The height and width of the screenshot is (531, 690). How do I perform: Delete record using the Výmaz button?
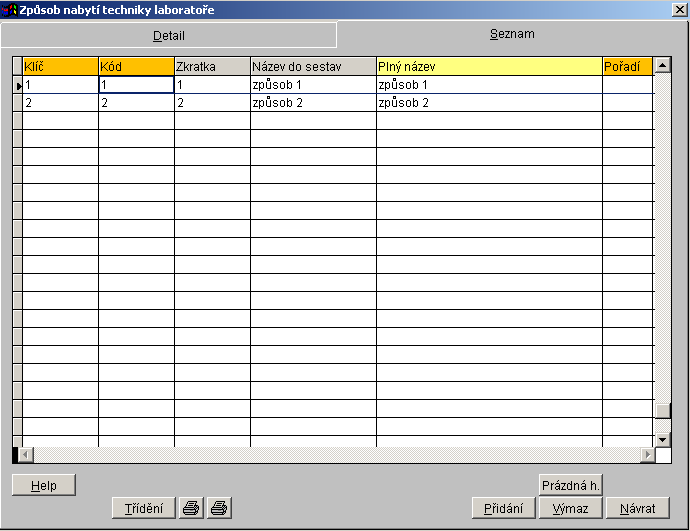pos(570,508)
